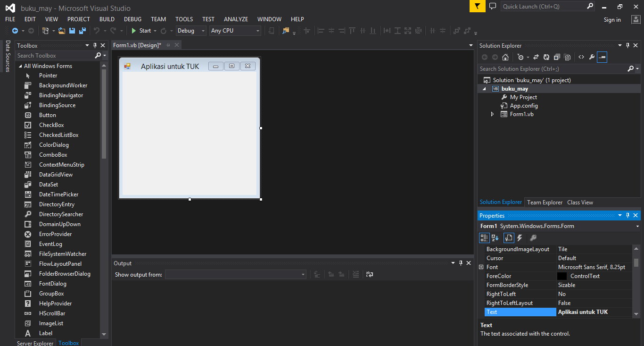The image size is (644, 346).
Task: Open the Debug configuration dropdown
Action: click(203, 31)
